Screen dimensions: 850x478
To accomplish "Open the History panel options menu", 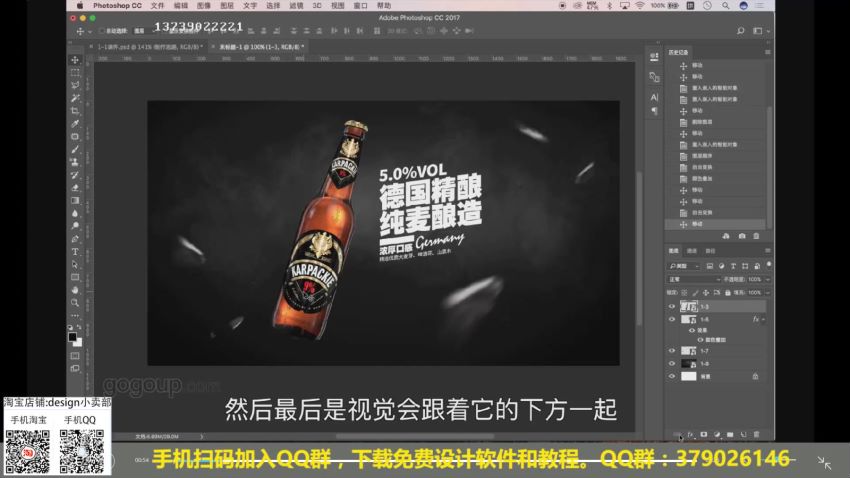I will 767,52.
